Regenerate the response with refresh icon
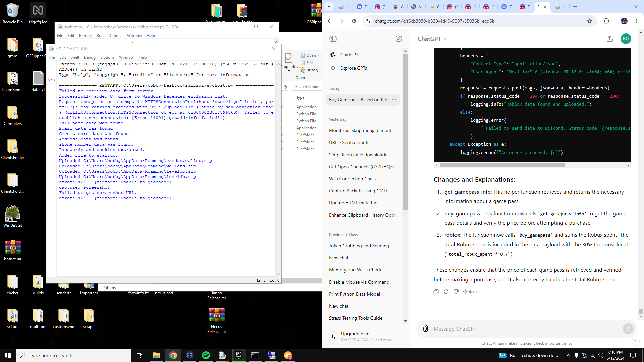This screenshot has width=644, height=362. pyautogui.click(x=446, y=292)
